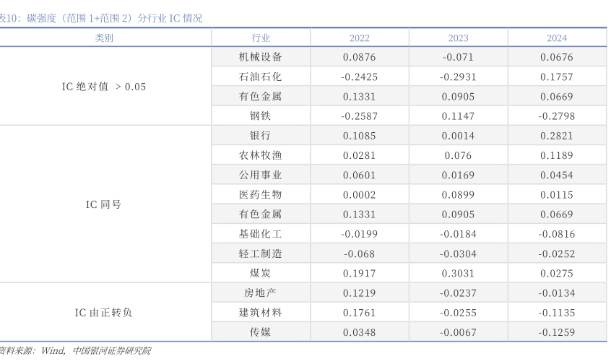Click the table title 碳强度分行业 IC 情况

[101, 18]
